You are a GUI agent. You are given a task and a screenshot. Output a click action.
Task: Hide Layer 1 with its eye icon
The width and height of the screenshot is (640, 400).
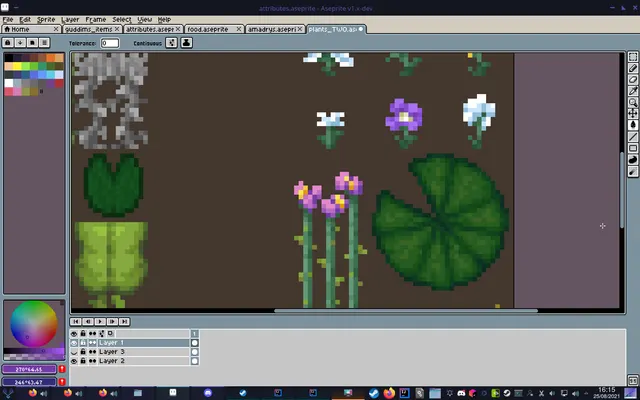74,343
